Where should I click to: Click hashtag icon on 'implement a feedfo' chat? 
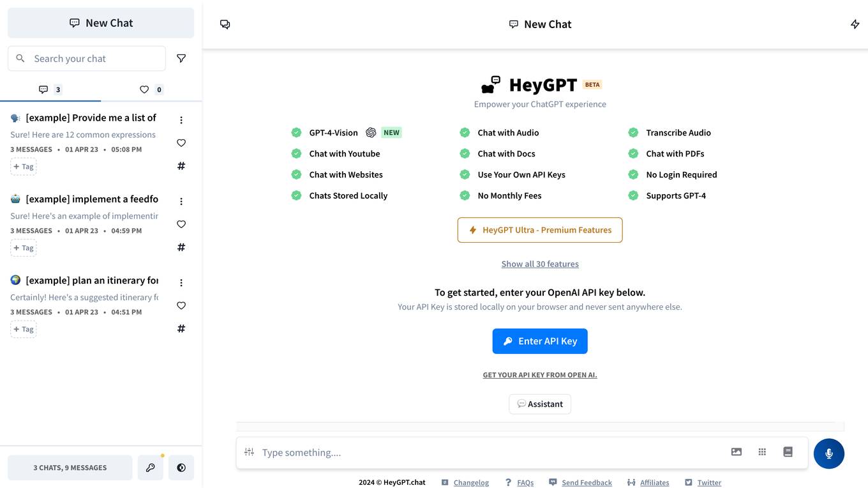coord(181,247)
